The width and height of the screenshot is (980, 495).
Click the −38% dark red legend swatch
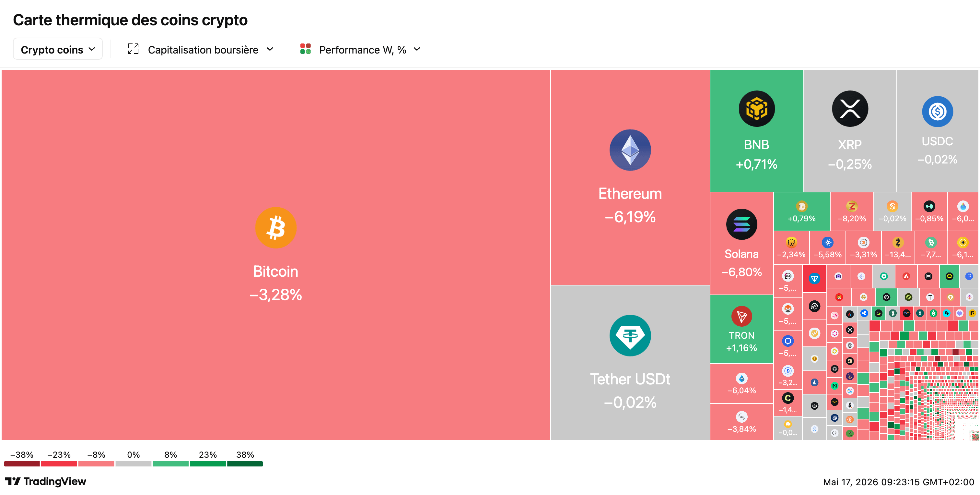click(x=22, y=464)
